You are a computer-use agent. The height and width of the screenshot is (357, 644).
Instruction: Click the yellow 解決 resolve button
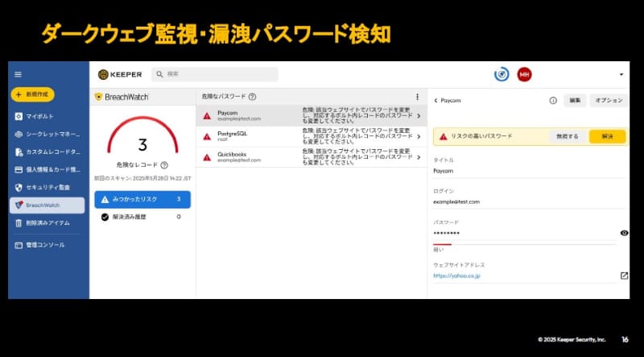coord(608,136)
